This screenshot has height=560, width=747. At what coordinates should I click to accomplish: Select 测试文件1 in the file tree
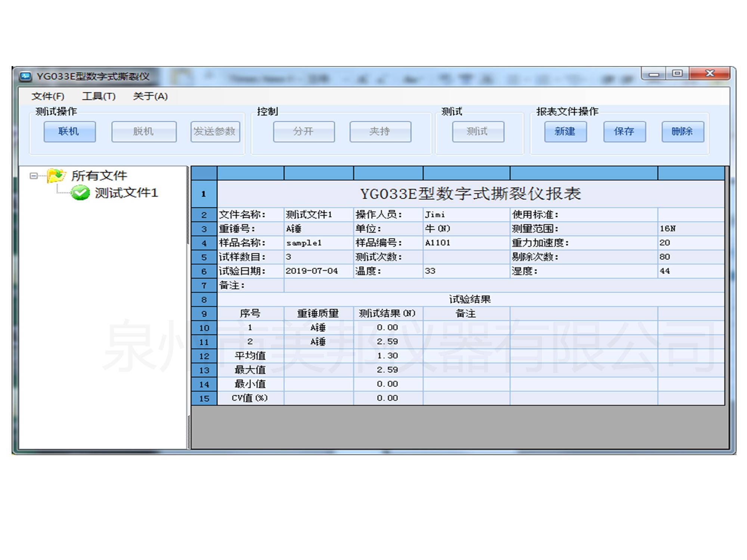coord(126,193)
